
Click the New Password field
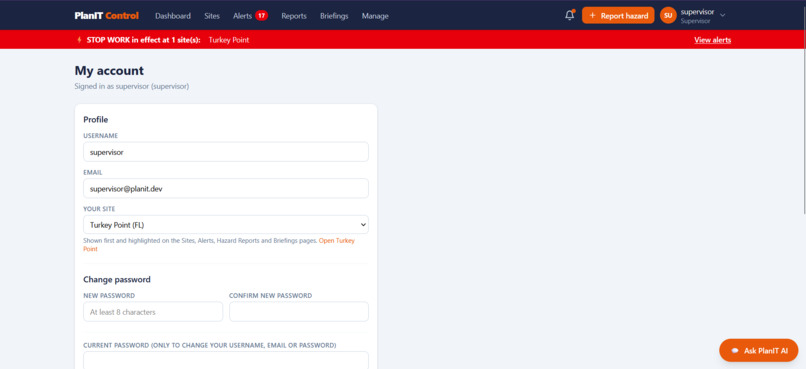(153, 312)
